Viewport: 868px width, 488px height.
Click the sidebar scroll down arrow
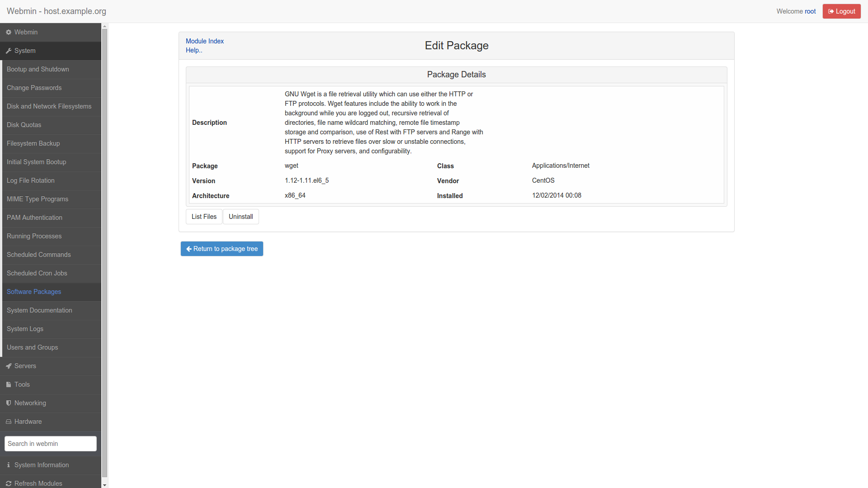[105, 485]
